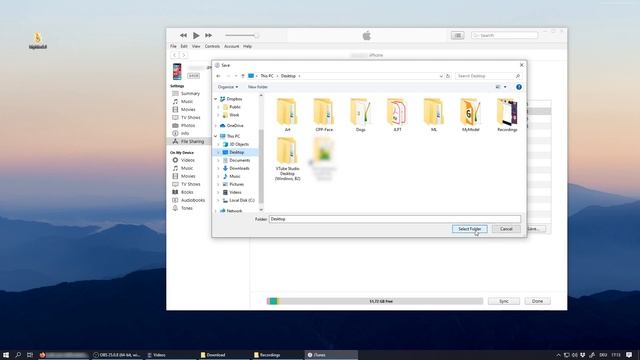Click the Folder name input field
640x360 pixels.
tap(395, 219)
